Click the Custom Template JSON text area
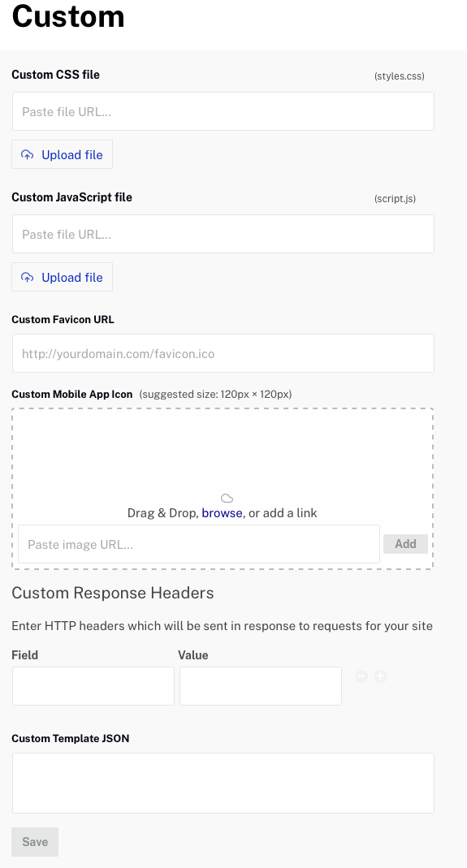 pos(223,783)
